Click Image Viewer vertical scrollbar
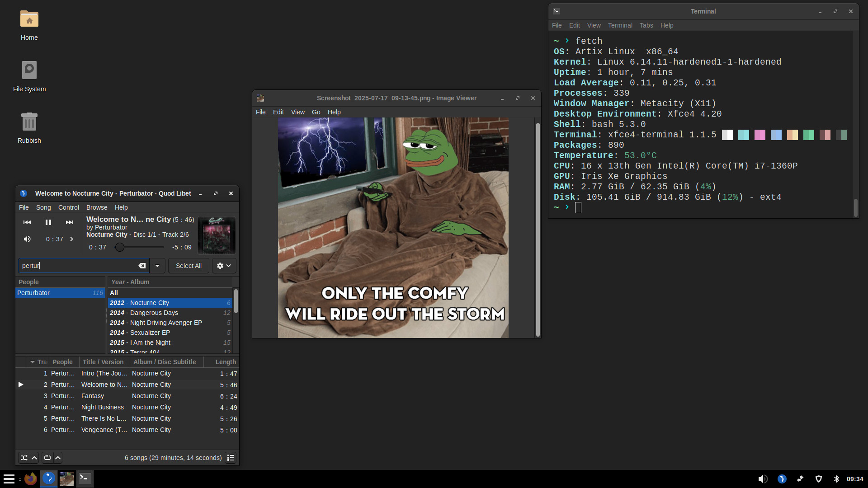The height and width of the screenshot is (488, 868). click(538, 230)
